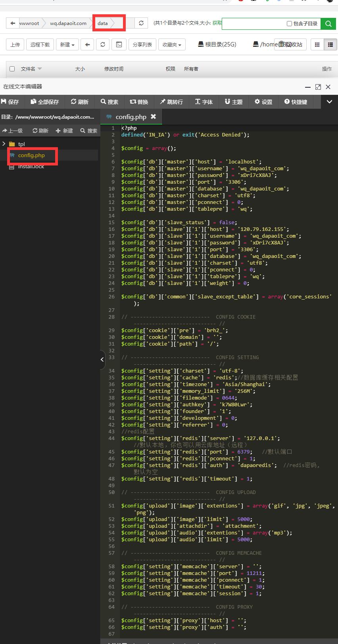Open 设置 in the editor toolbar

[263, 102]
